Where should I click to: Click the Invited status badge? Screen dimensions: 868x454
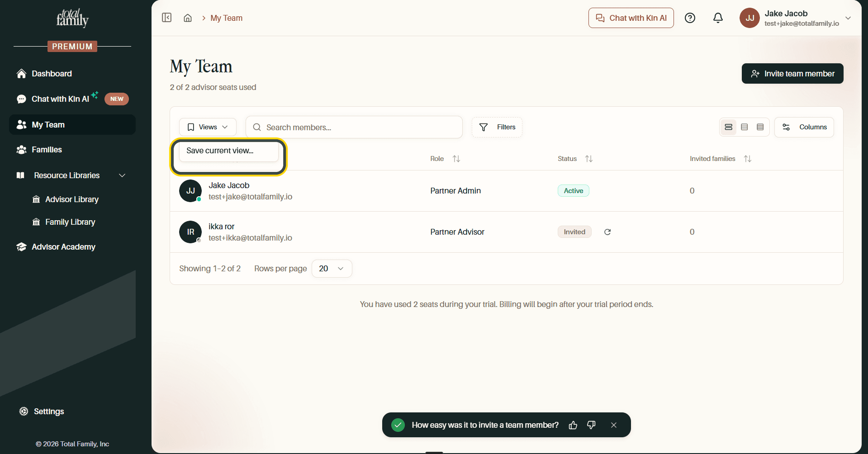(x=574, y=232)
